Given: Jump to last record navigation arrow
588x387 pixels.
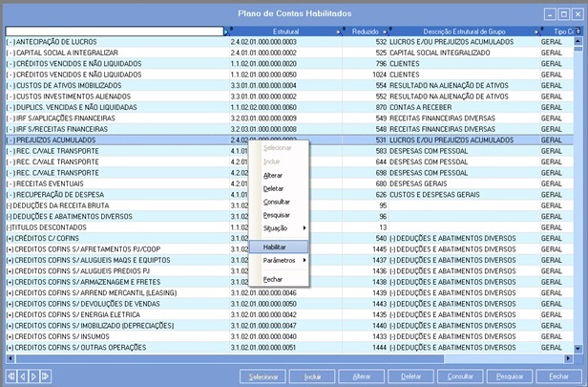Looking at the screenshot, I should pyautogui.click(x=47, y=376).
